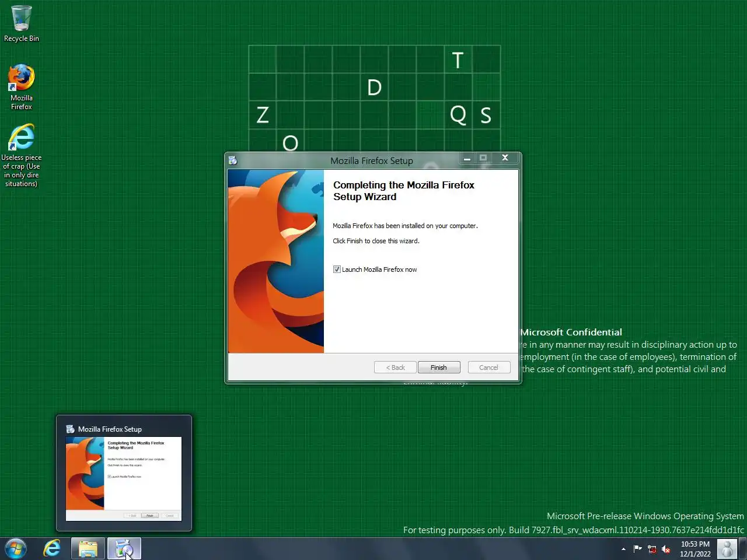Viewport: 747px width, 560px height.
Task: Open the Recycle Bin desktop icon
Action: 22,23
